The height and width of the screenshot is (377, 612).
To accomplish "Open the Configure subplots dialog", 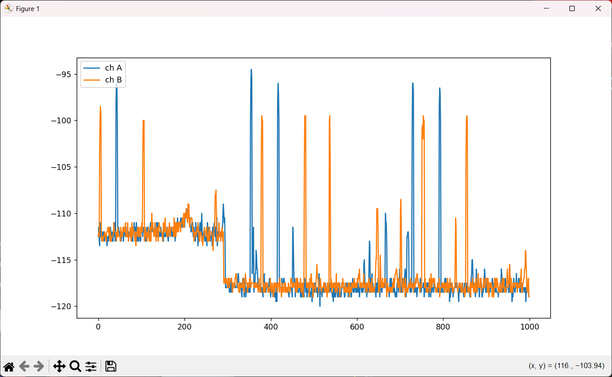I will 91,366.
